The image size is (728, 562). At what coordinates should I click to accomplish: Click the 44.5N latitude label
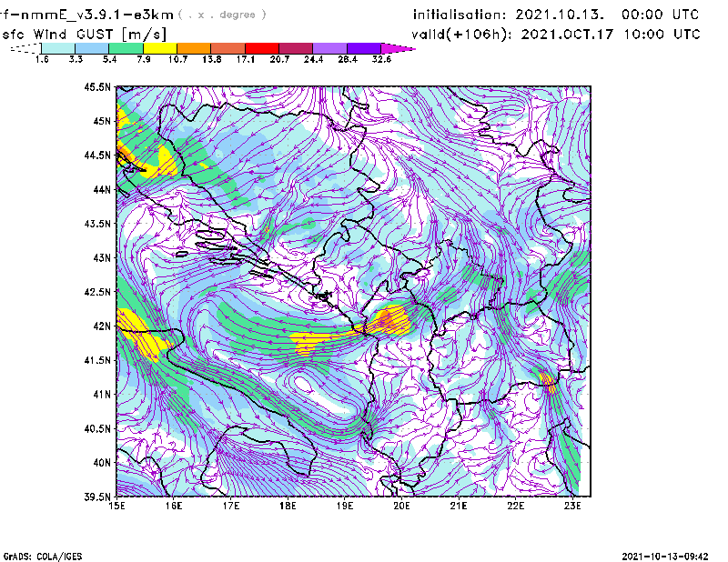[x=97, y=155]
